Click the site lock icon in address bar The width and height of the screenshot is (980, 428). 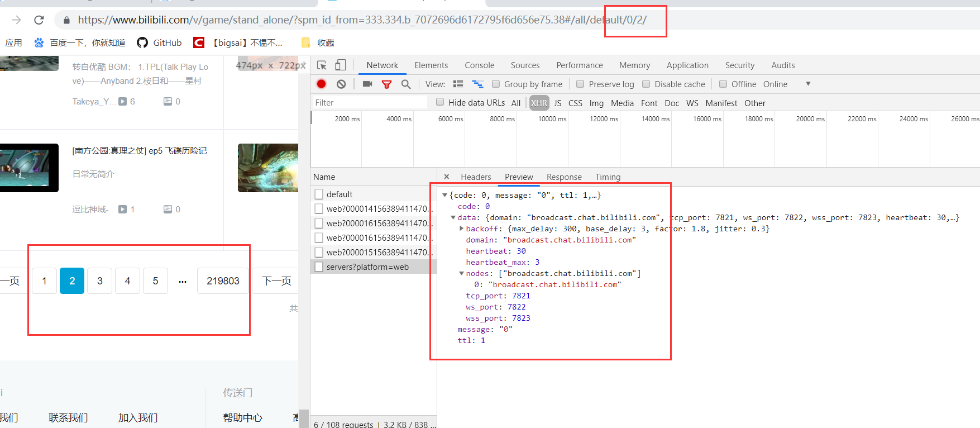tap(66, 20)
